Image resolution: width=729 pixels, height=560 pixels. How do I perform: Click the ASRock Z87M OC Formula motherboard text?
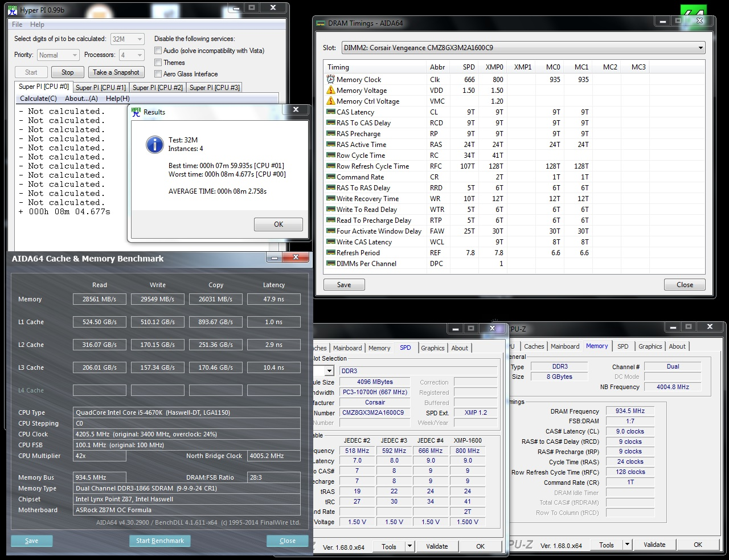click(114, 510)
